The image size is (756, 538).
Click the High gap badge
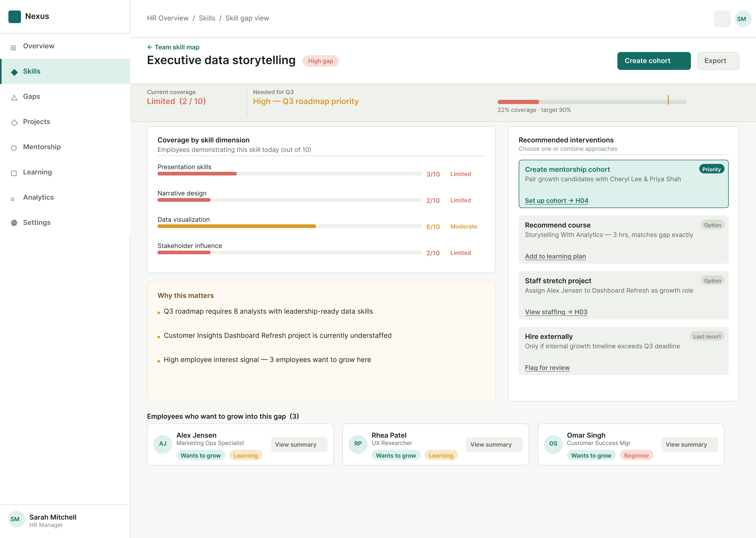click(321, 61)
